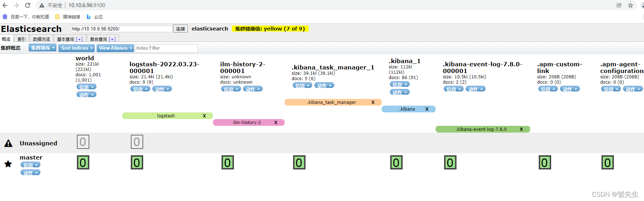The image size is (644, 201).
Task: Click the Elasticsearch header title
Action: click(x=31, y=29)
